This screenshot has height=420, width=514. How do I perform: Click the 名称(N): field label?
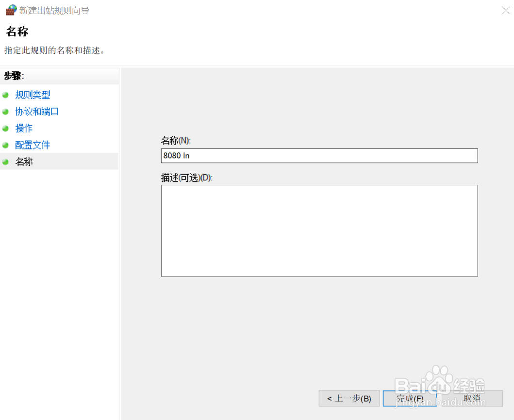176,141
